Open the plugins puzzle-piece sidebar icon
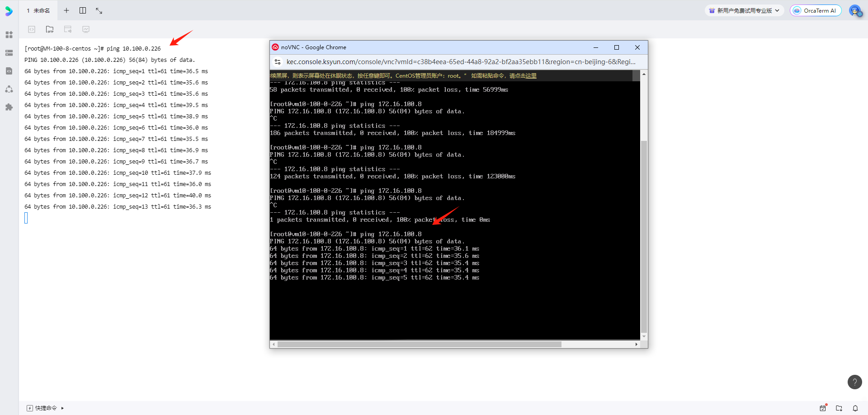This screenshot has height=415, width=868. click(9, 107)
